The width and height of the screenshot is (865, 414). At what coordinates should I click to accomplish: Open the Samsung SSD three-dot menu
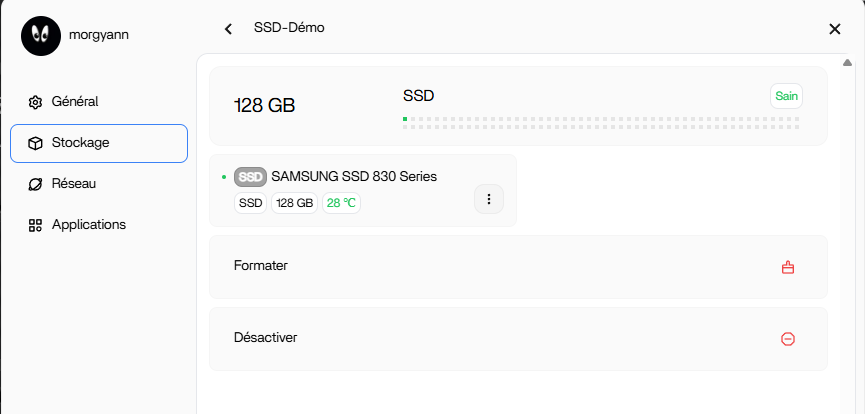tap(488, 199)
